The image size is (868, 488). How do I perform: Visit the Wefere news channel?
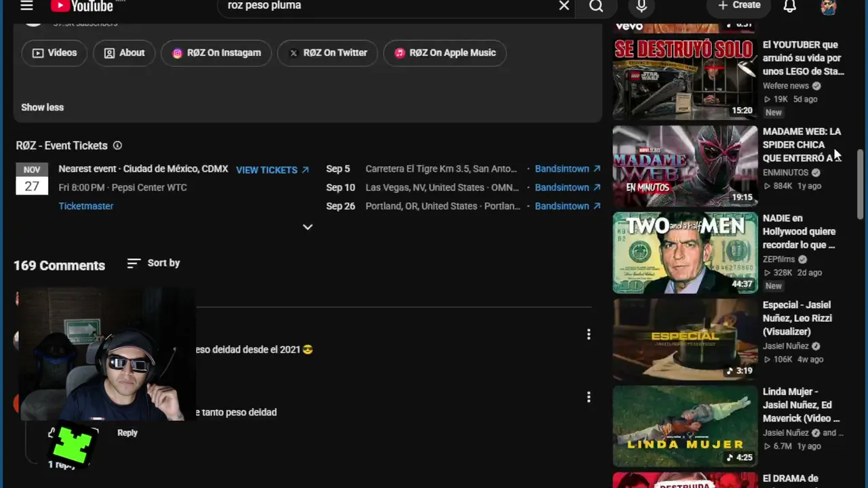click(786, 86)
